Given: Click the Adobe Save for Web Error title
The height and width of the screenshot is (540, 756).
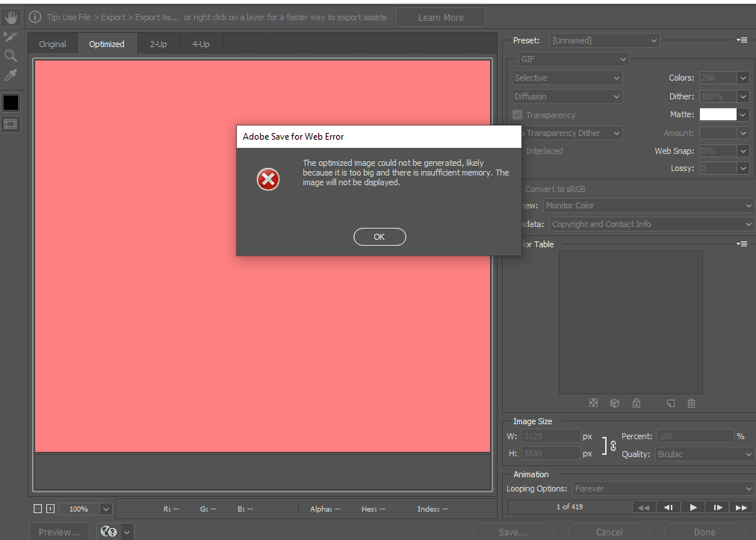Looking at the screenshot, I should 293,137.
